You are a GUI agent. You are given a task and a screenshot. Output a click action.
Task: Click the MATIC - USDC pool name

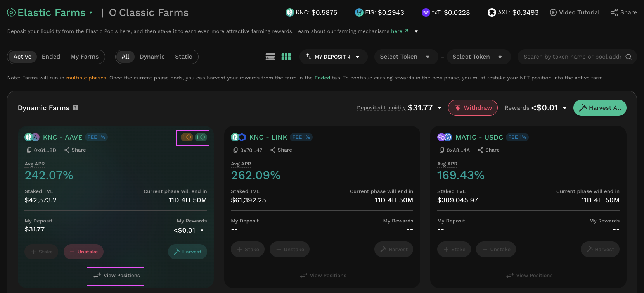[x=479, y=137]
